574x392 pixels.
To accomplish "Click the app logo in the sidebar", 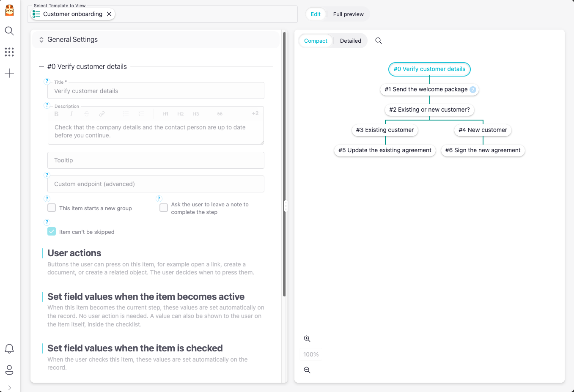I will 9,10.
